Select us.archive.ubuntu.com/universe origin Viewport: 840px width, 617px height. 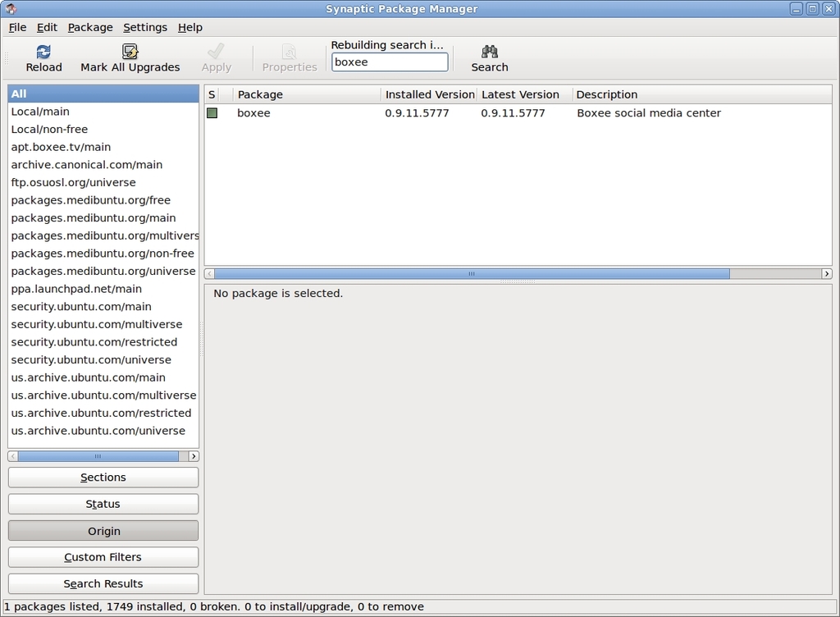point(103,431)
